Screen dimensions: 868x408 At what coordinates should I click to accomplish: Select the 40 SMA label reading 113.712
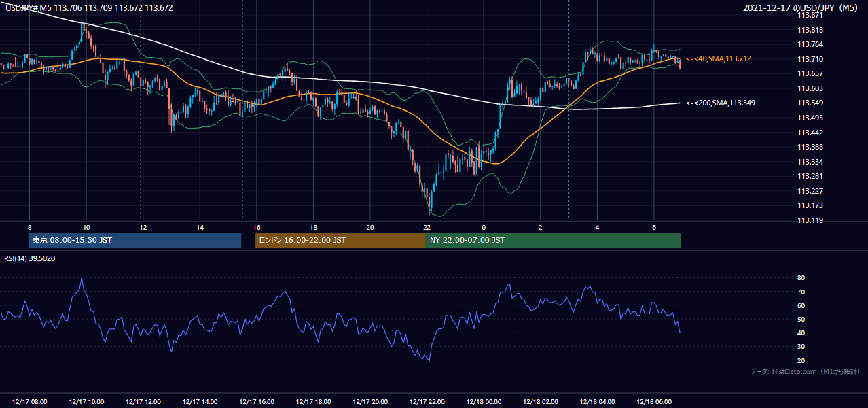coord(719,59)
